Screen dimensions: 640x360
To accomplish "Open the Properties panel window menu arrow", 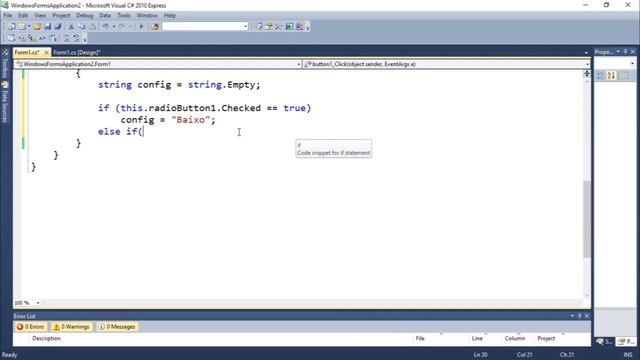I will [x=618, y=52].
